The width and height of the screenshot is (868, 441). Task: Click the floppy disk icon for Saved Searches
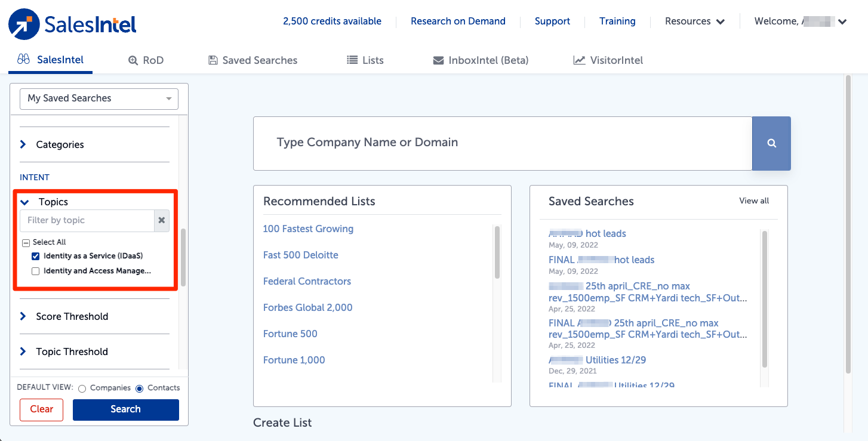tap(213, 60)
